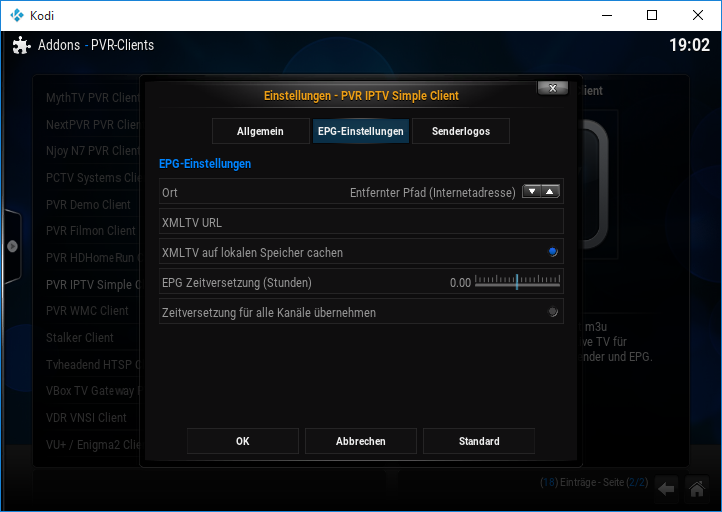
Task: Select previous Ort option with down arrow
Action: (532, 191)
